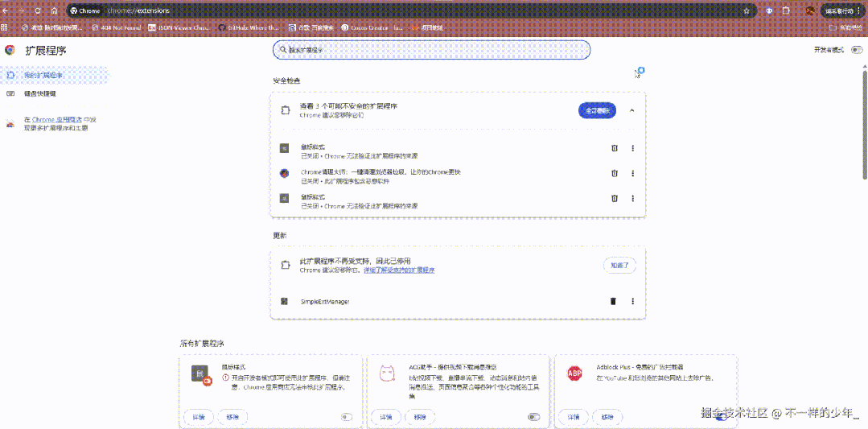Click the SimpleExtManager name text
868x429 pixels.
(x=325, y=302)
